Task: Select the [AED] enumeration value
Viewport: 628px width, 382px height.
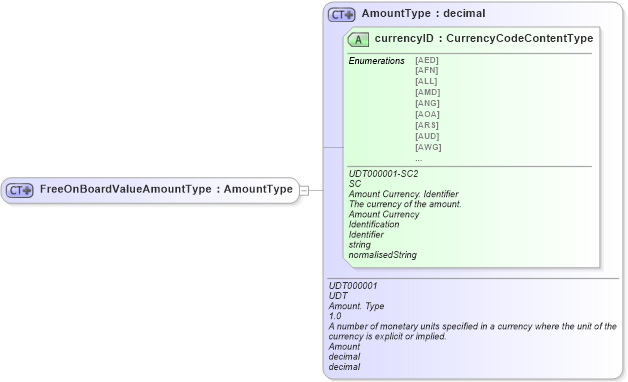Action: (427, 60)
